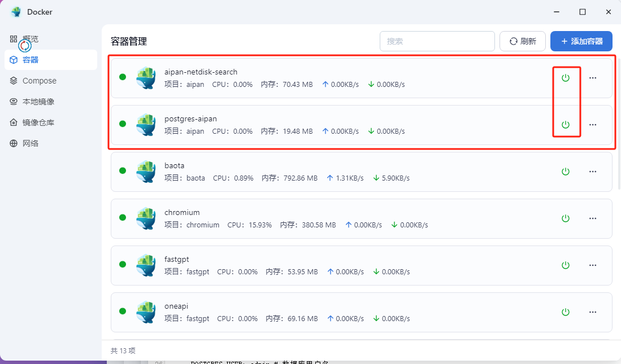The image size is (621, 364).
Task: Click the Docker app logo in title bar
Action: (x=16, y=12)
